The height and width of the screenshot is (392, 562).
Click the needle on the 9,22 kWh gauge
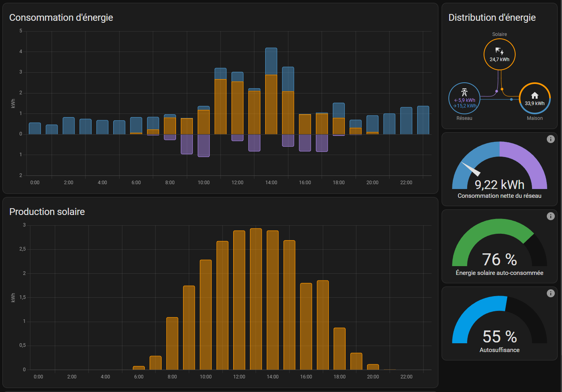pos(471,169)
